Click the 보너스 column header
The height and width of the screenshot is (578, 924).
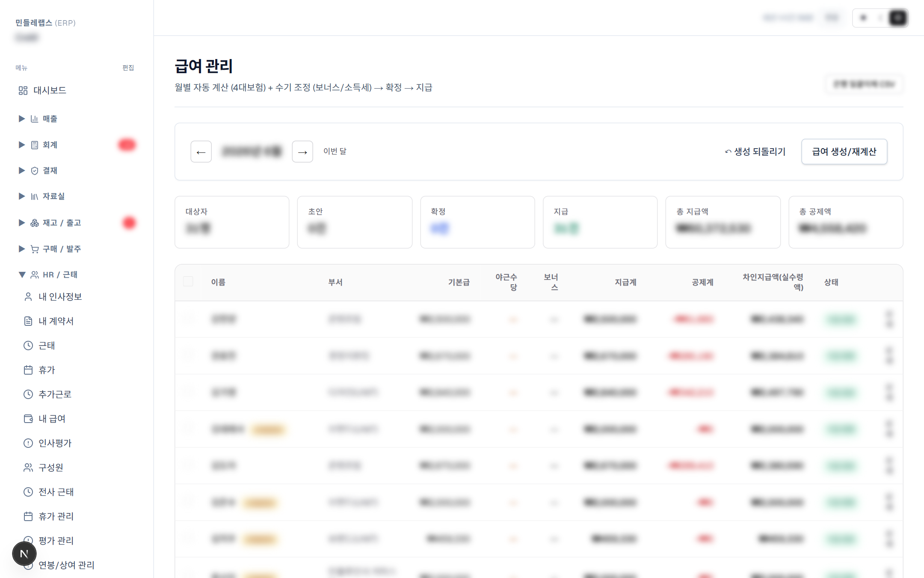pos(551,282)
